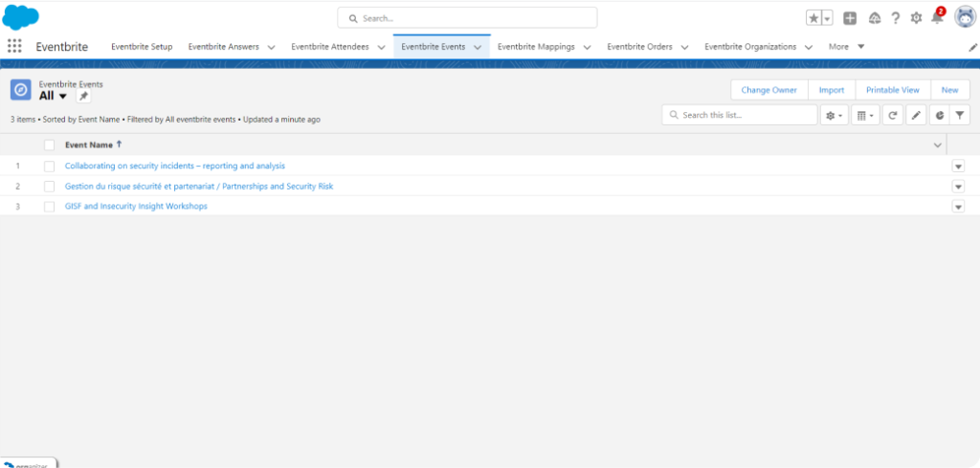Expand Eventbrite Organizations tab menu
Viewport: 980px width, 468px height.
[808, 47]
